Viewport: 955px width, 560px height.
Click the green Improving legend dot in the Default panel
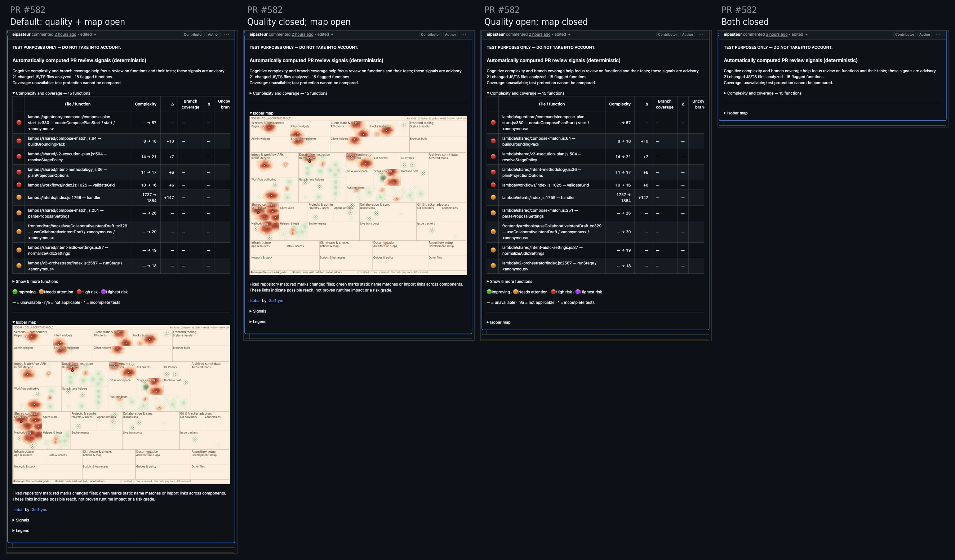click(x=15, y=292)
